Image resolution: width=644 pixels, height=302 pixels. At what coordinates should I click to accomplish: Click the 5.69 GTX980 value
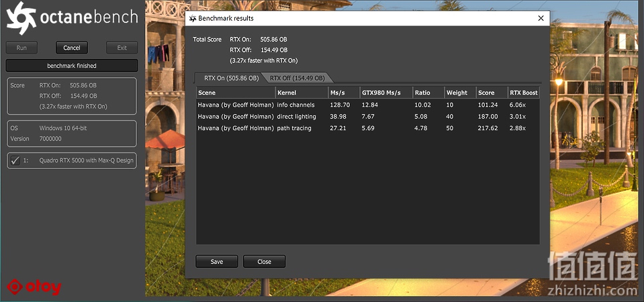(368, 128)
